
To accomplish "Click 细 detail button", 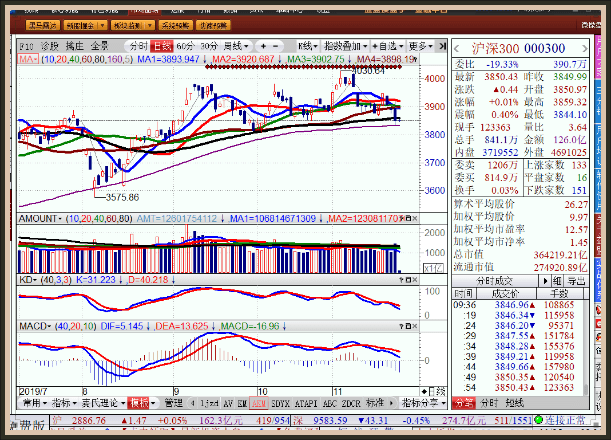I will point(557,281).
